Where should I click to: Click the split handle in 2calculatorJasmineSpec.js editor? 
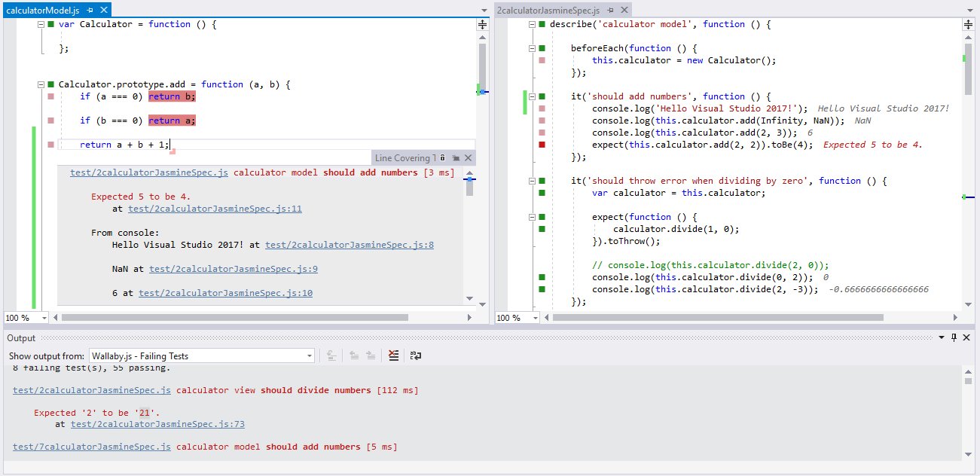(x=969, y=25)
